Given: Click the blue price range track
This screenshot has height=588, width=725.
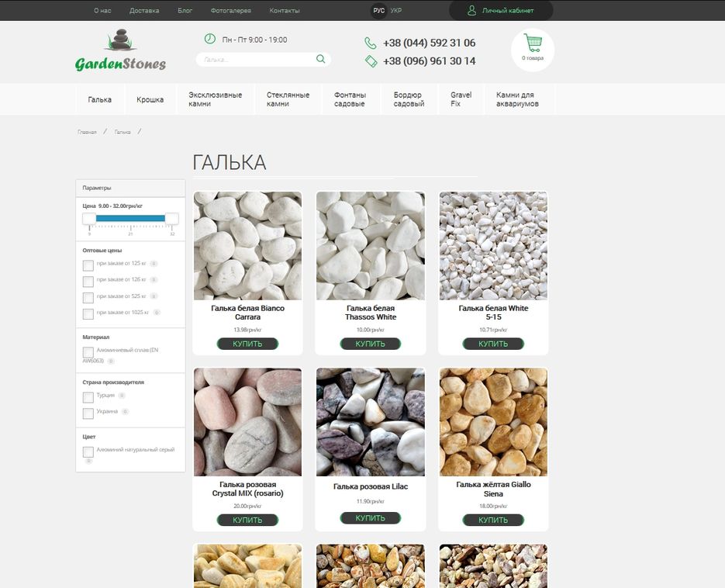Looking at the screenshot, I should tap(130, 218).
